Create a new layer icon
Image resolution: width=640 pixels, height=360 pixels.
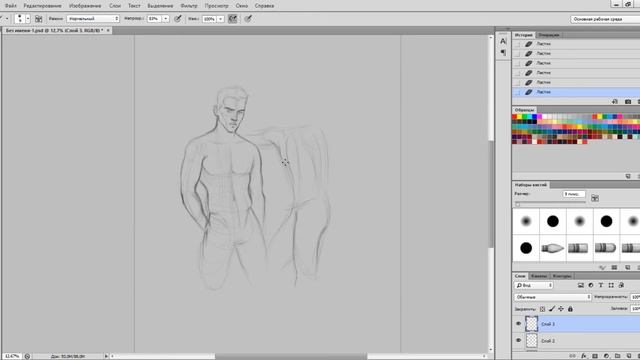tap(629, 356)
